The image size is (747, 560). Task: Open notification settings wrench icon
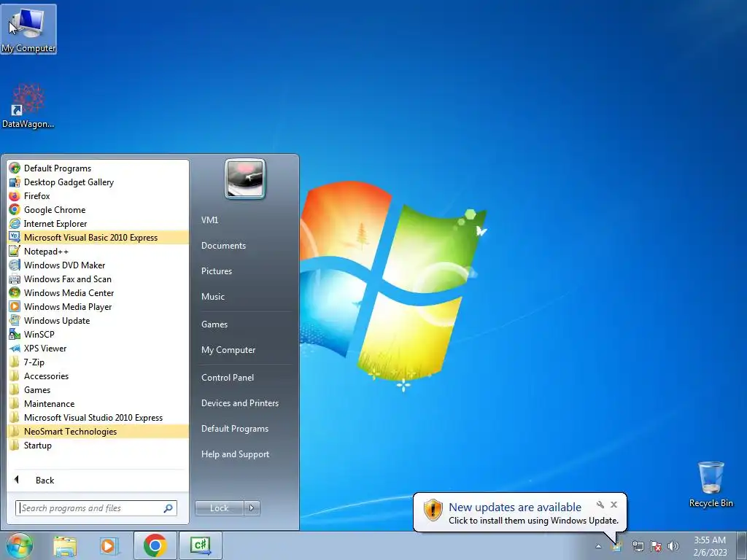(x=600, y=505)
